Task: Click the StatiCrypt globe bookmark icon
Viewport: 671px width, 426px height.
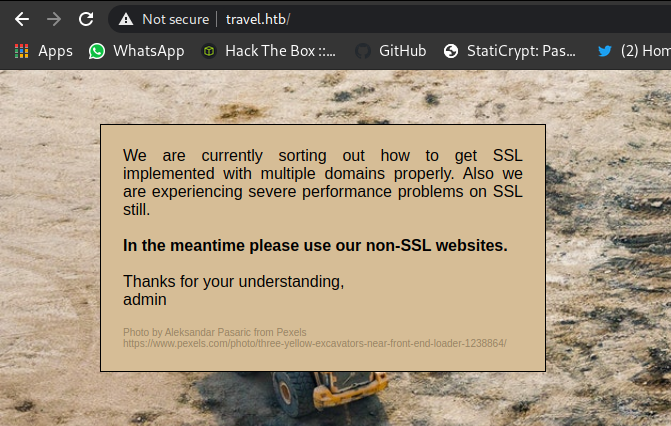Action: [451, 51]
